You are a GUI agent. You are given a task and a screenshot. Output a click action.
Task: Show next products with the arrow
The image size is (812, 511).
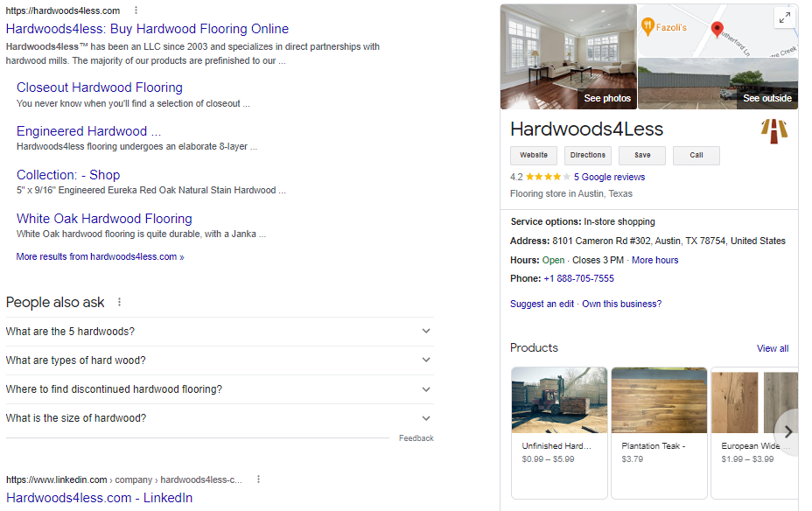787,431
